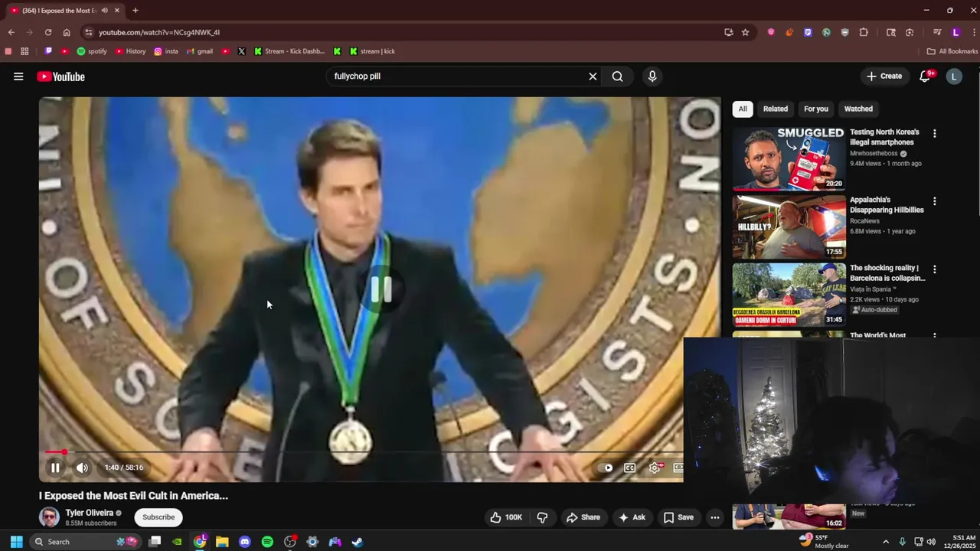
Task: Open Discord from the taskbar
Action: 245,542
